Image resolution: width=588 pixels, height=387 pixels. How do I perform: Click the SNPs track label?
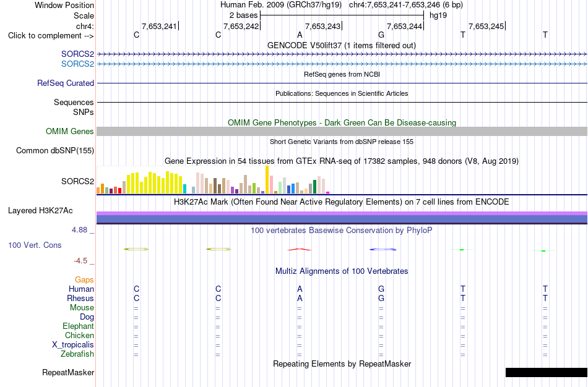click(84, 112)
